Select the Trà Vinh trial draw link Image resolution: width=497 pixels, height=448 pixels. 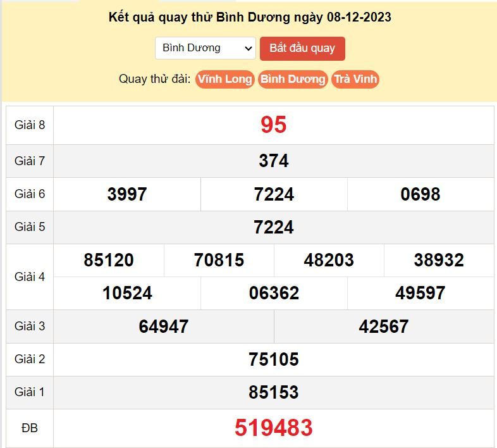[x=355, y=79]
